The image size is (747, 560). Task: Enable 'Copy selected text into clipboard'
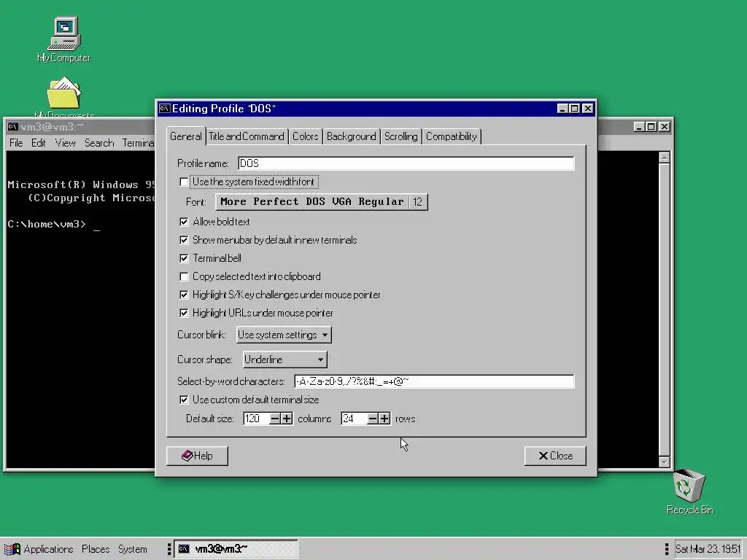point(184,276)
